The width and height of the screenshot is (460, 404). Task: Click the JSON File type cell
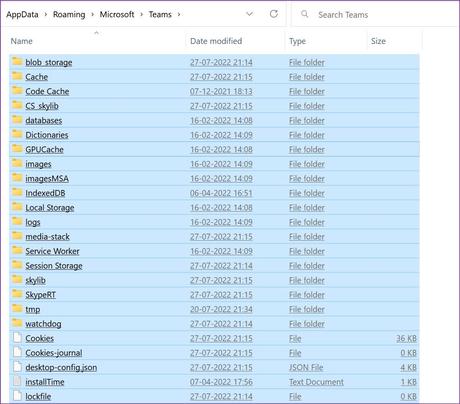pyautogui.click(x=306, y=367)
